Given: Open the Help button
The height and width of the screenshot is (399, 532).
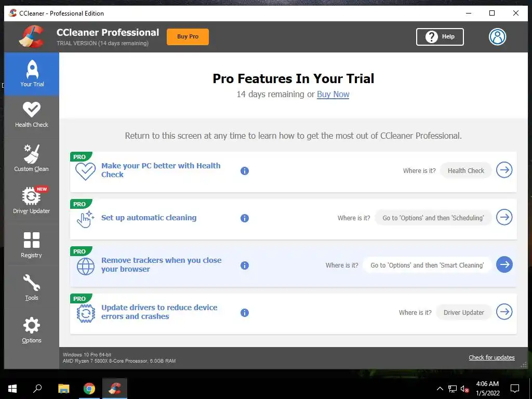Looking at the screenshot, I should coord(440,37).
